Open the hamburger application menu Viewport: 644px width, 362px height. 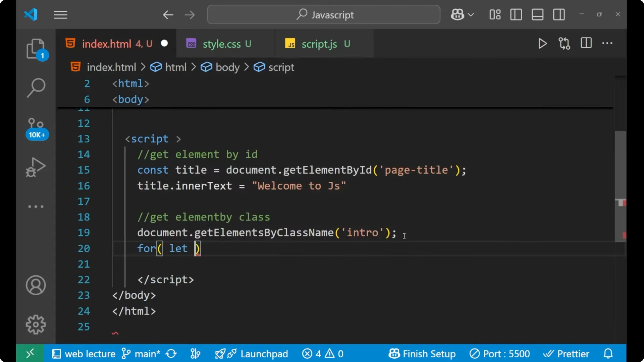point(60,14)
